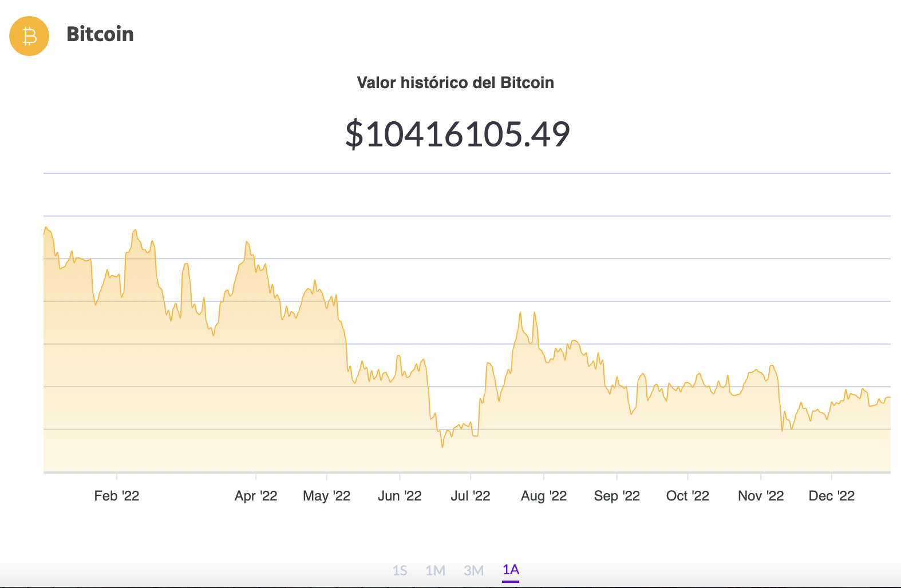Click the May '22 axis label

tap(326, 496)
